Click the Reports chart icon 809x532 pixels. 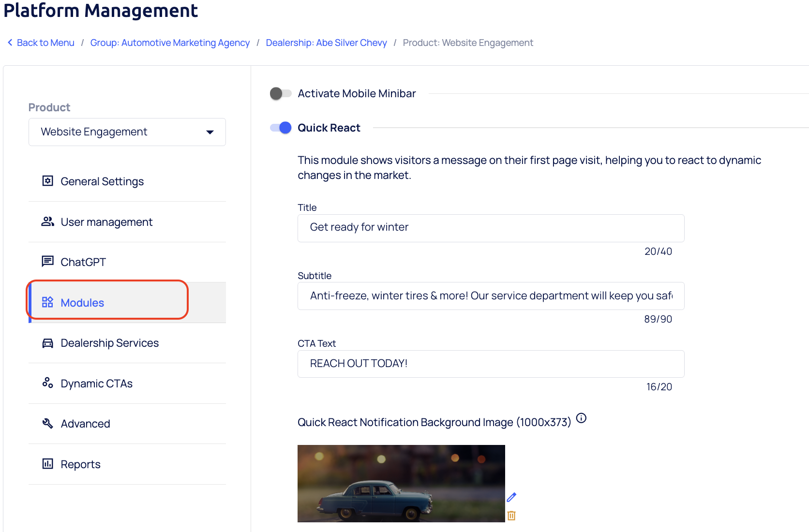point(47,464)
